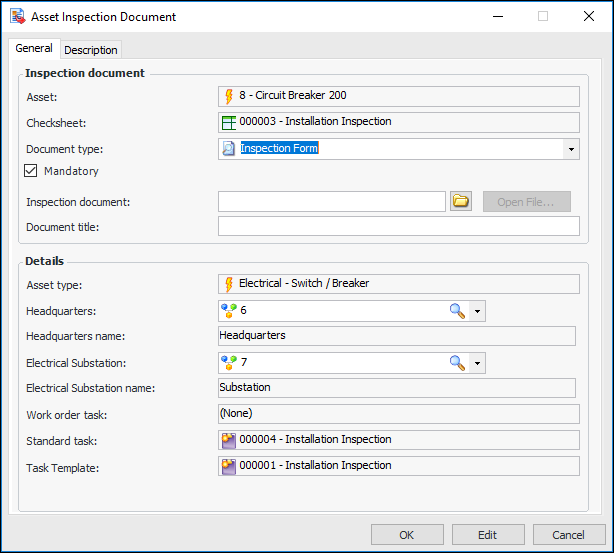The width and height of the screenshot is (614, 553).
Task: Click the Headquarters magnifier lookup icon
Action: click(x=457, y=311)
